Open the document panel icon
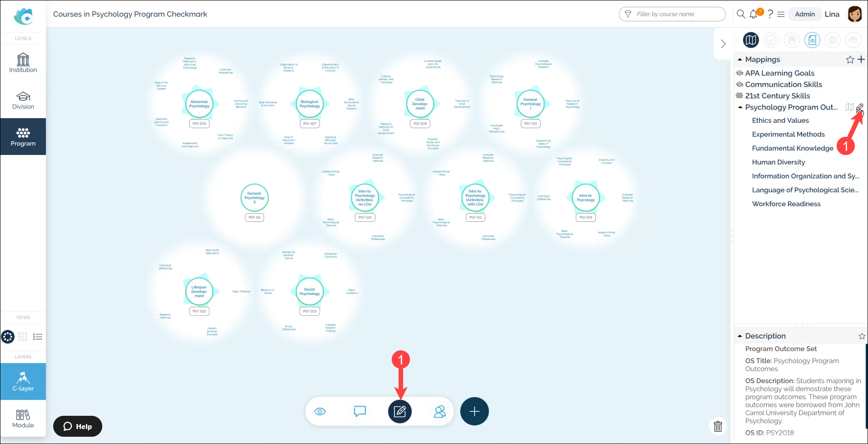The width and height of the screenshot is (868, 444). click(812, 40)
